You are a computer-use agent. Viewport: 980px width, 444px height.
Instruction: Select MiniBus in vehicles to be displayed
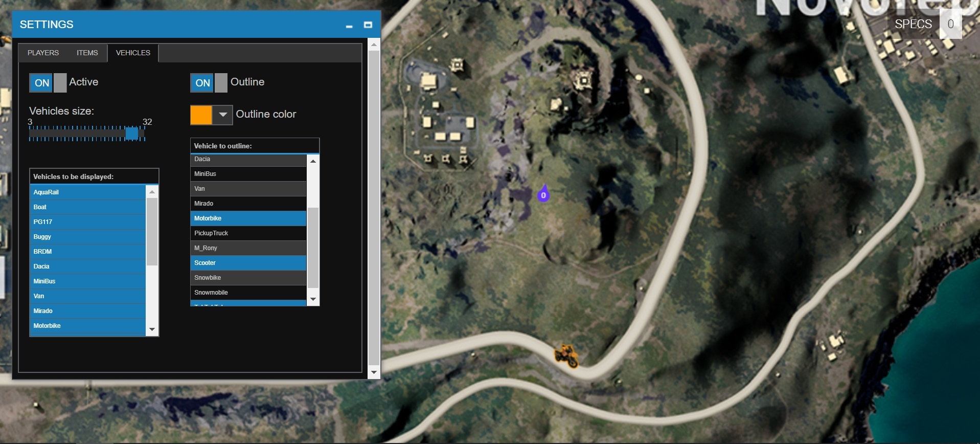(x=88, y=281)
